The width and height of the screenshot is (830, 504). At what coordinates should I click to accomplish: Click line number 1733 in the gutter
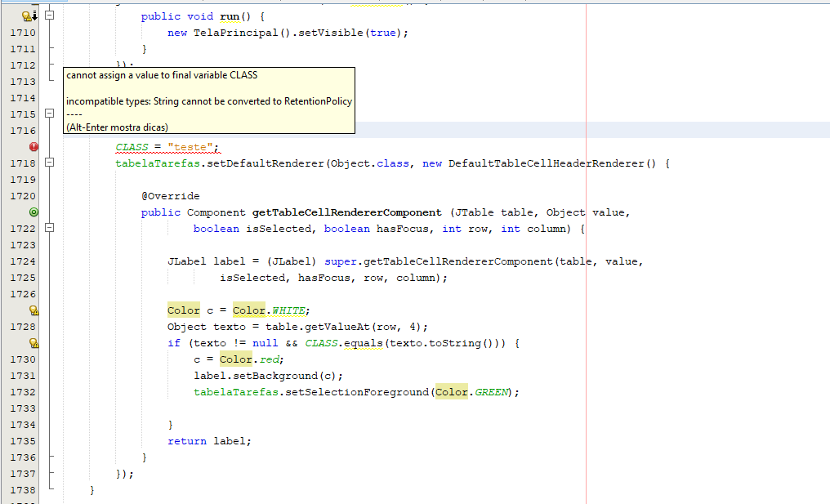(x=23, y=408)
